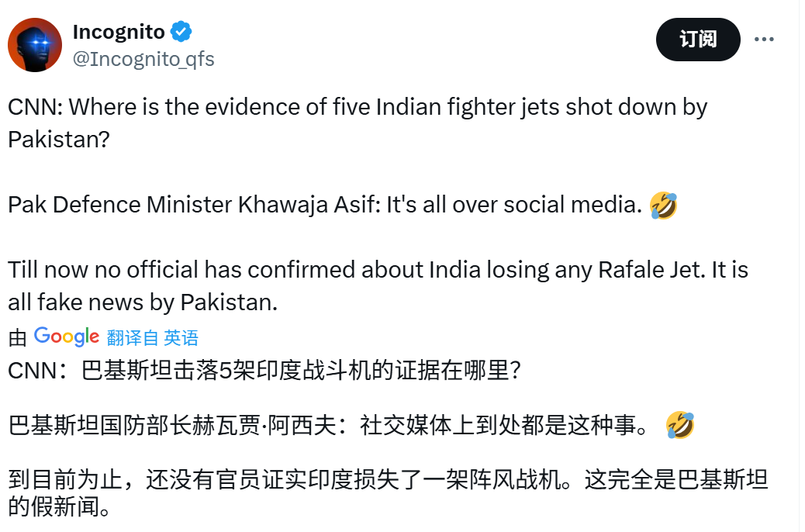Viewport: 805px width, 532px height.
Task: Click the 英语 source language link
Action: pyautogui.click(x=181, y=337)
